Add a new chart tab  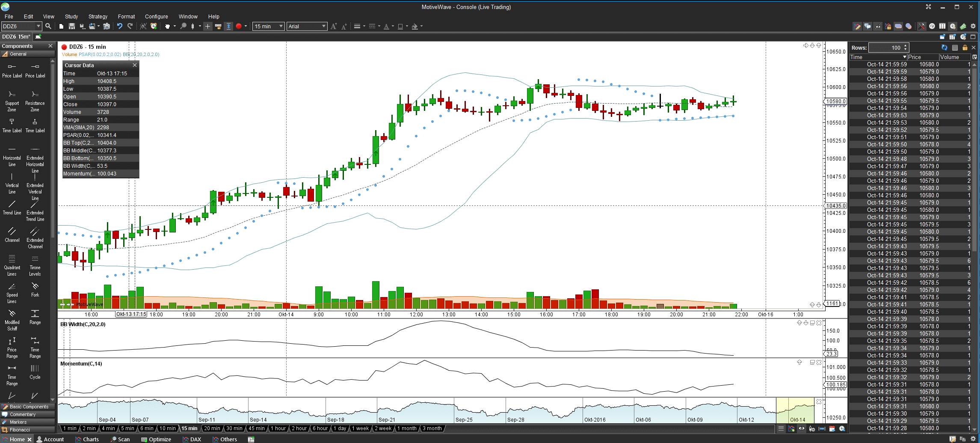point(38,37)
